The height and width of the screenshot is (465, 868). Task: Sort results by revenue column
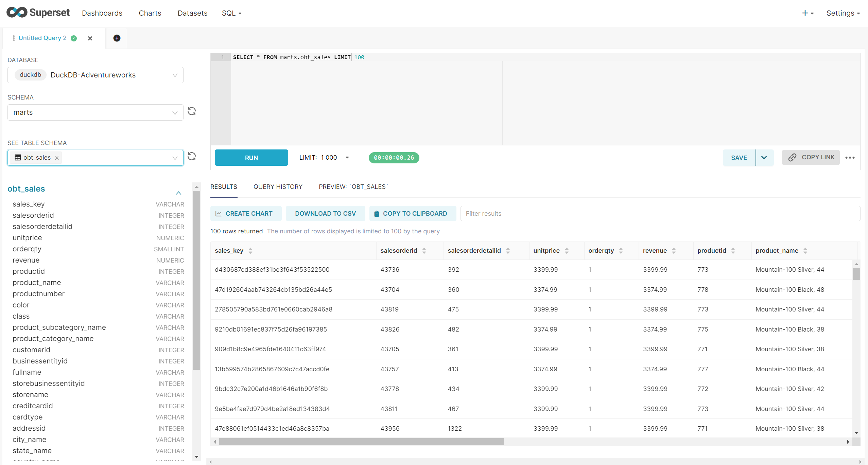pos(674,251)
